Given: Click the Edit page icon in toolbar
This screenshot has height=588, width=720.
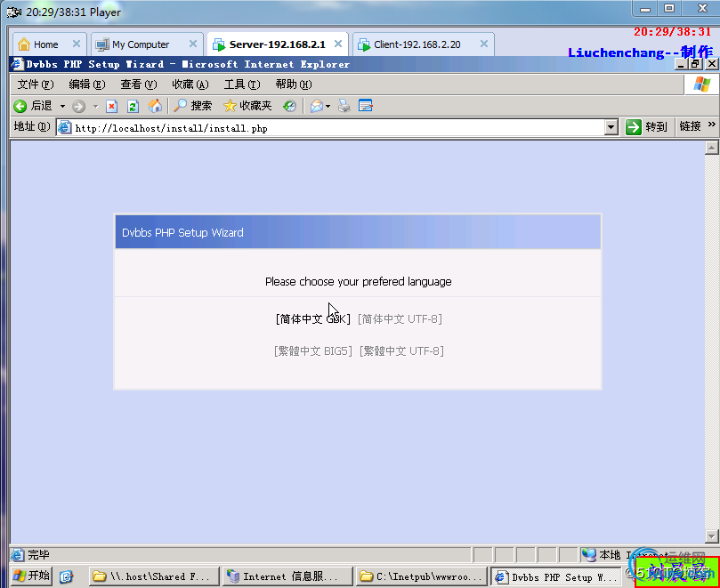Looking at the screenshot, I should click(366, 106).
